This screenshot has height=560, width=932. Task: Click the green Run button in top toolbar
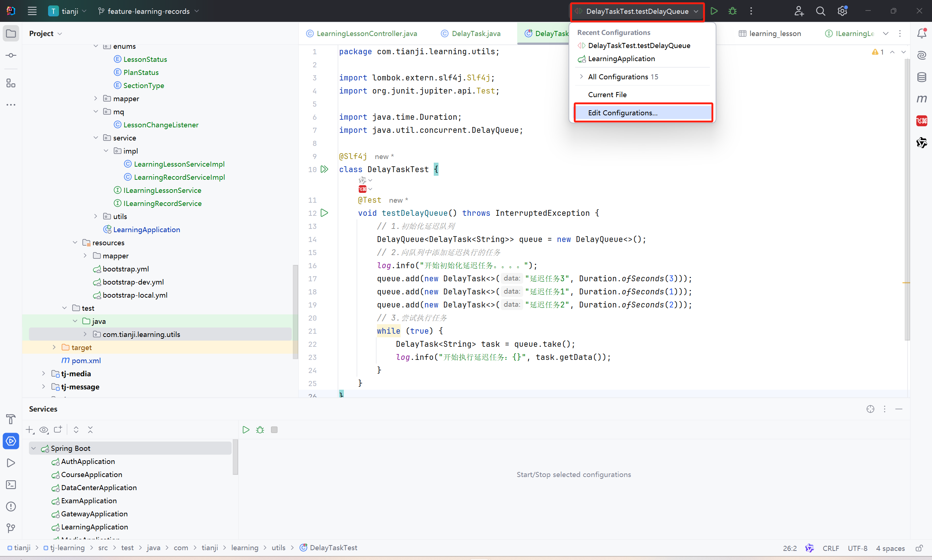coord(714,11)
